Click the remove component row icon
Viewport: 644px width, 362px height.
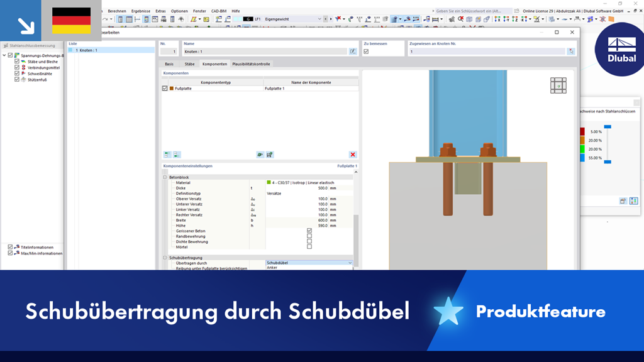coord(176,153)
